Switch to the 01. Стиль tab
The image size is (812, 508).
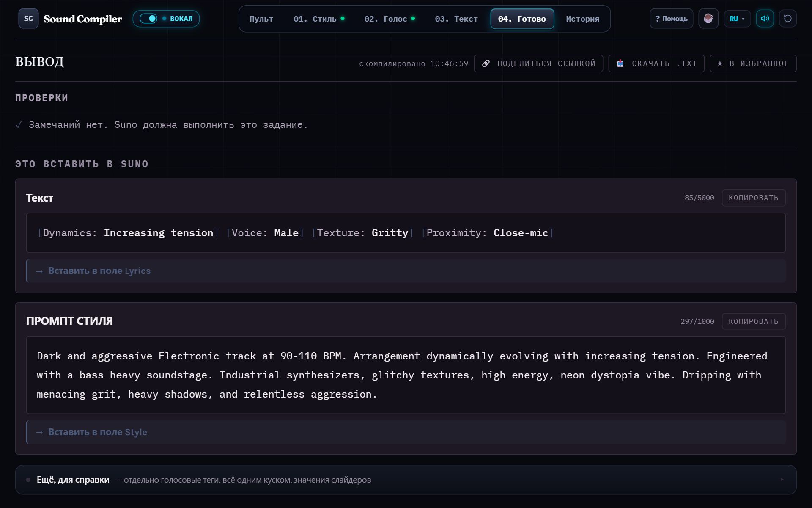(x=319, y=19)
